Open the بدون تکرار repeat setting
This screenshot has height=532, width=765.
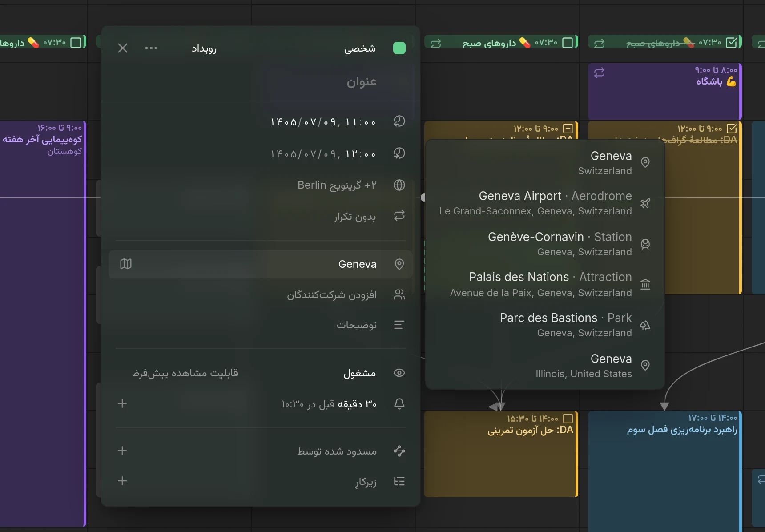pos(354,217)
